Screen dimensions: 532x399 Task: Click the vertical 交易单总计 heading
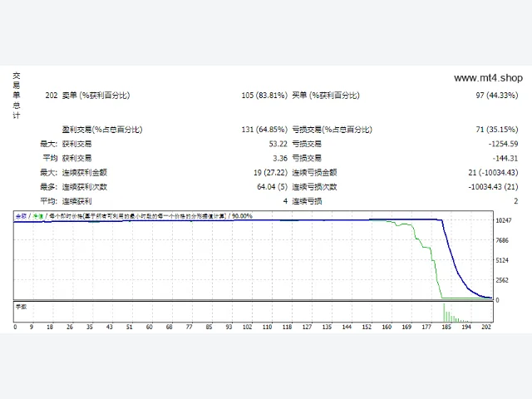click(x=17, y=96)
